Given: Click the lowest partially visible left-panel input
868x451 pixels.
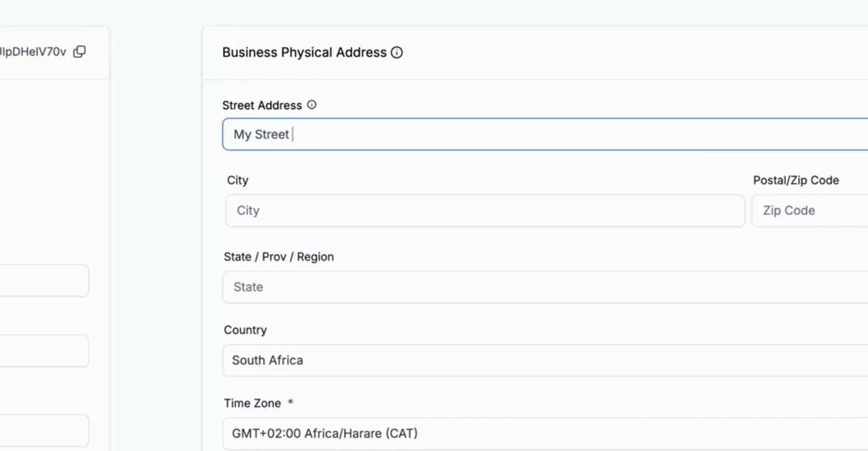Looking at the screenshot, I should tap(44, 430).
